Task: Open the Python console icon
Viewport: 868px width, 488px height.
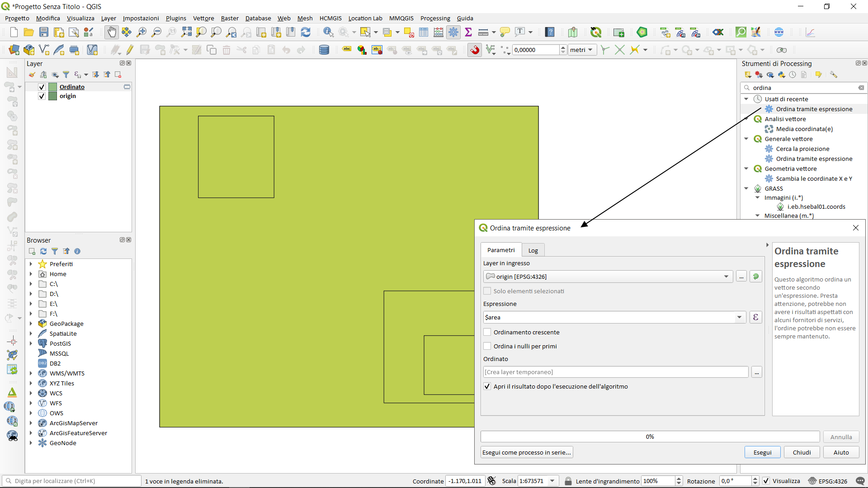Action: pyautogui.click(x=781, y=75)
